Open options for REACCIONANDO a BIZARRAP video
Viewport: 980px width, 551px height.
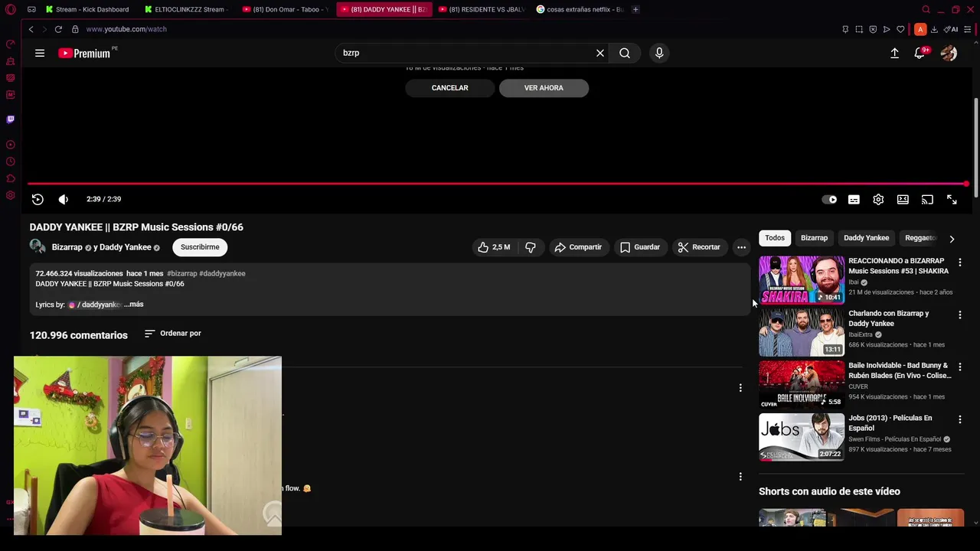point(959,262)
